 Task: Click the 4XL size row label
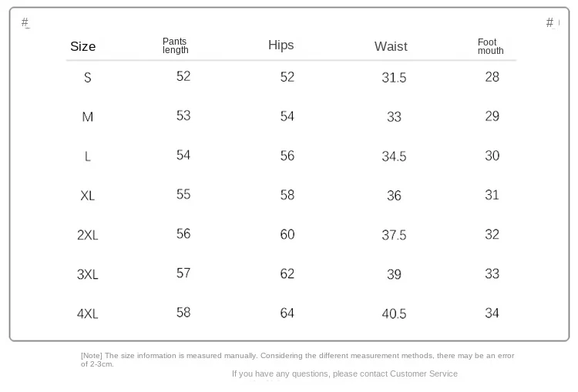88,313
